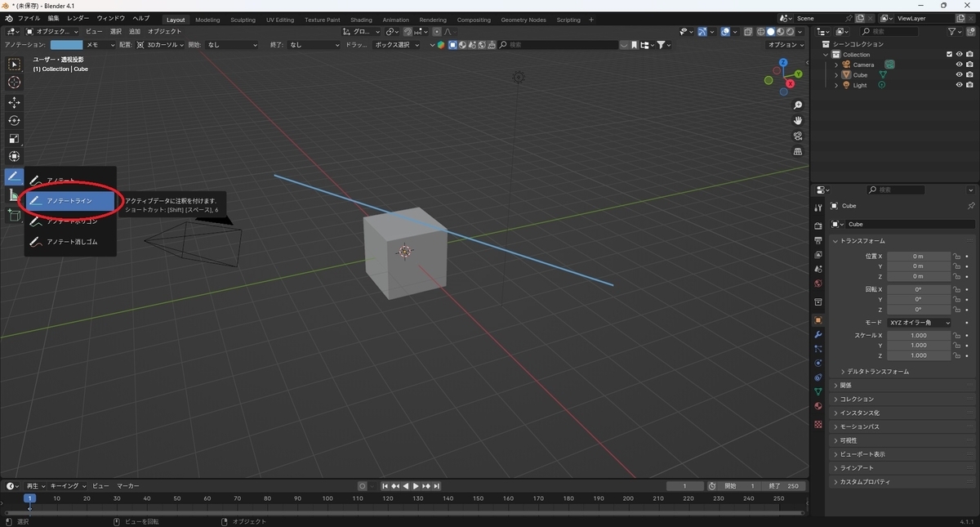Click the zoom magnifier viewport icon

point(798,105)
